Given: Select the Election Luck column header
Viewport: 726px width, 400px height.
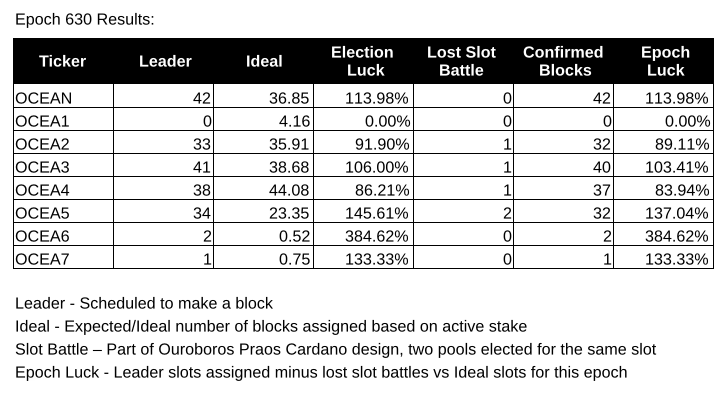Looking at the screenshot, I should coord(363,61).
